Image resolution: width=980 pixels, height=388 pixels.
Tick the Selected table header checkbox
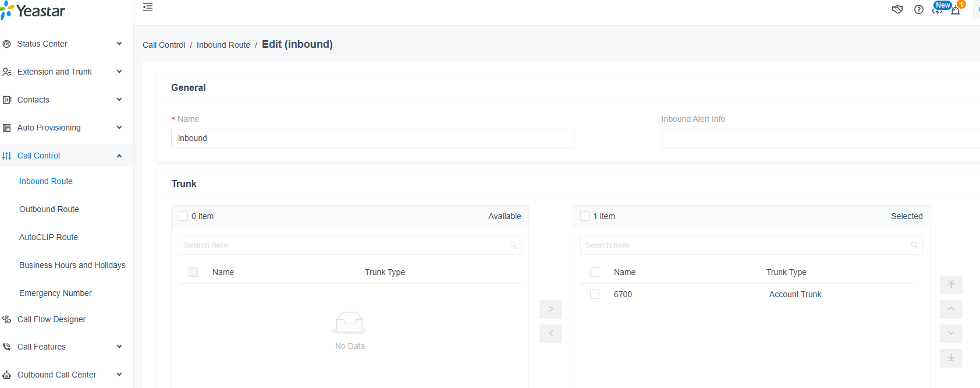[595, 272]
